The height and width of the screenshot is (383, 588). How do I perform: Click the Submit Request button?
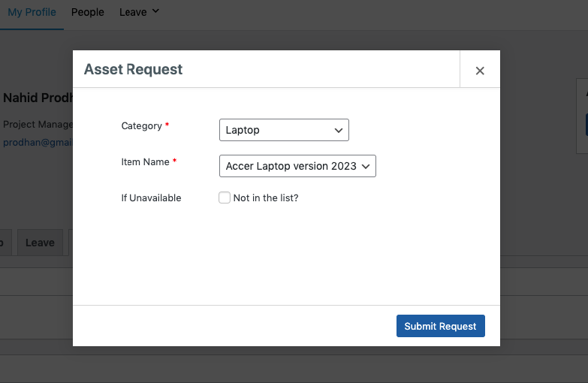[x=440, y=326]
